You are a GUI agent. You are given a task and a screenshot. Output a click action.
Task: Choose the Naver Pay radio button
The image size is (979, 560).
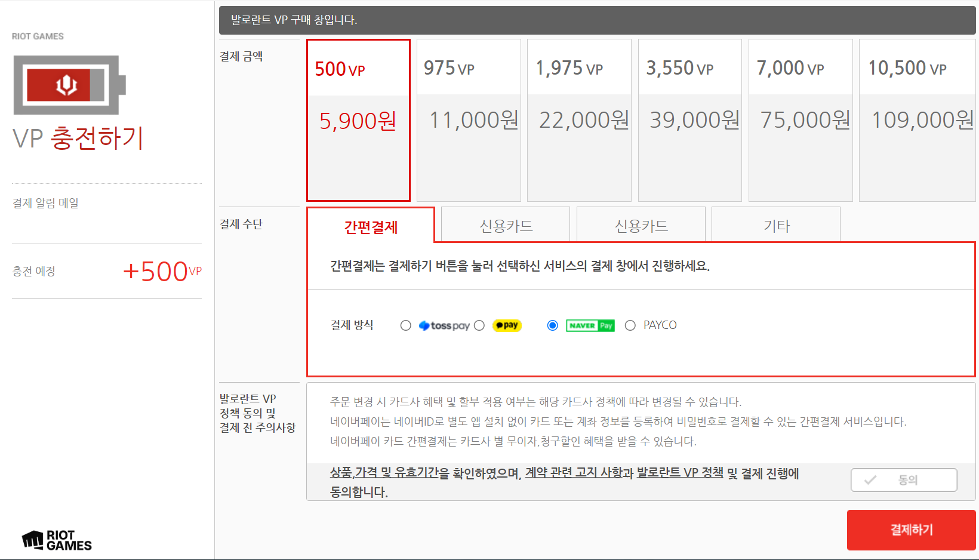click(553, 325)
